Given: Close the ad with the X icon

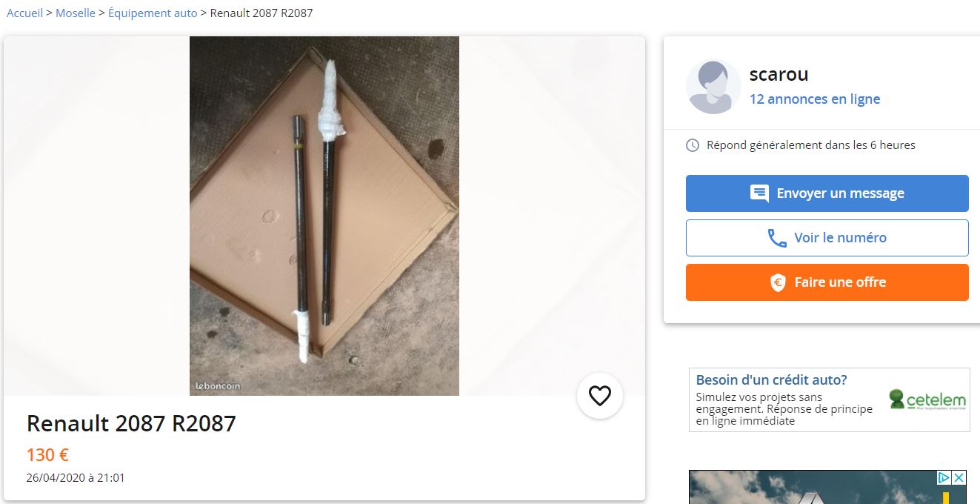Looking at the screenshot, I should tap(959, 478).
